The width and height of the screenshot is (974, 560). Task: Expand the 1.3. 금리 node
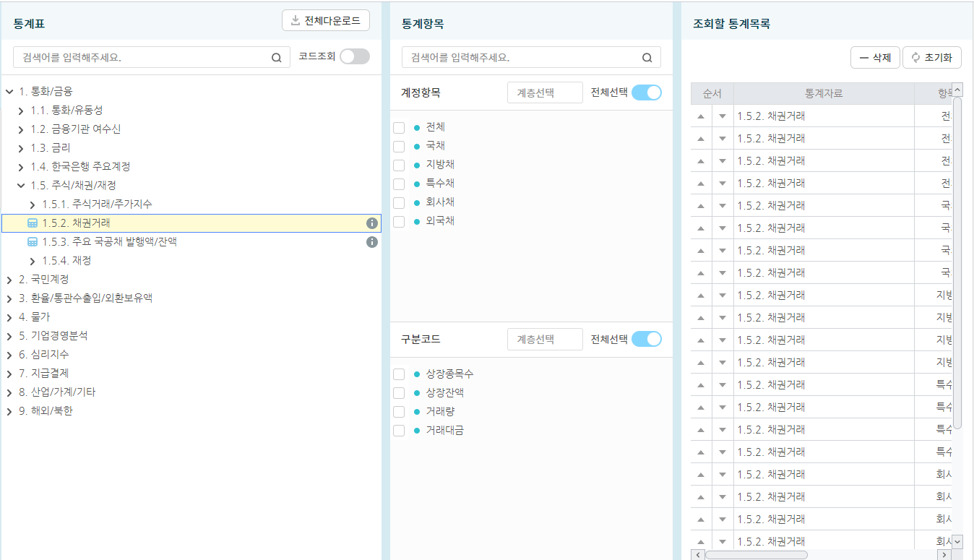[21, 148]
